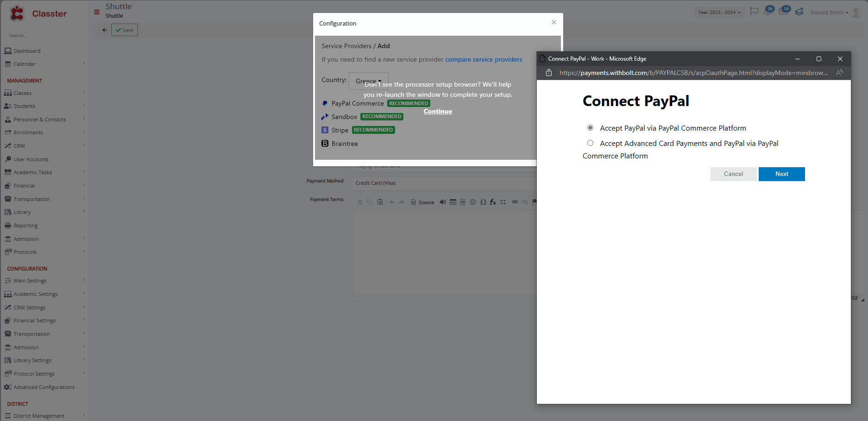Click the Classter logo icon
Image resolution: width=868 pixels, height=421 pixels.
click(x=17, y=13)
